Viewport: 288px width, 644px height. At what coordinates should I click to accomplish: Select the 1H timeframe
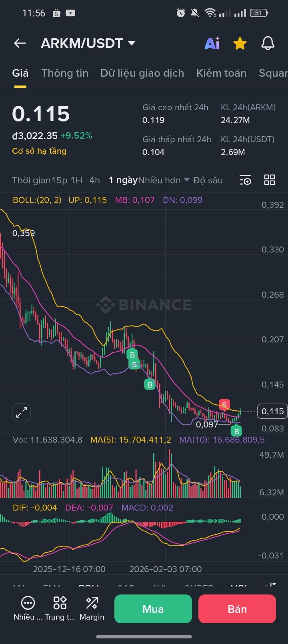[76, 180]
